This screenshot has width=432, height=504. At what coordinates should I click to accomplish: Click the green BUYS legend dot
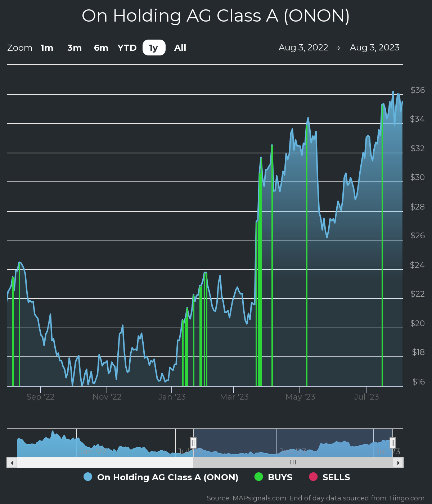[258, 477]
